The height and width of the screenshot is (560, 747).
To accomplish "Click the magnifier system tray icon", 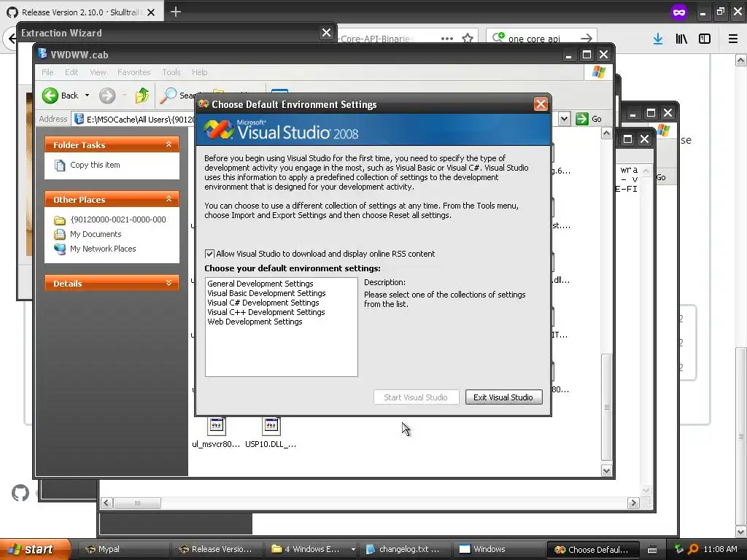I will tap(693, 549).
